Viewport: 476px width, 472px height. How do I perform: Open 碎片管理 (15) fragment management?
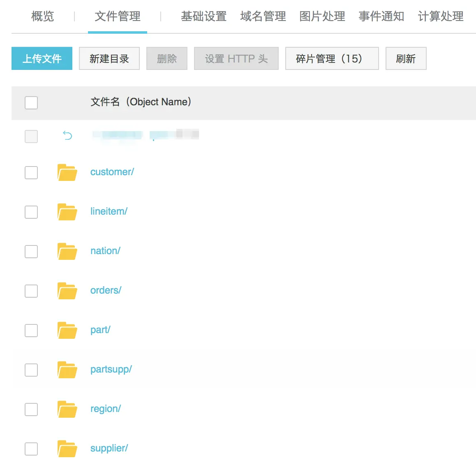coord(332,58)
